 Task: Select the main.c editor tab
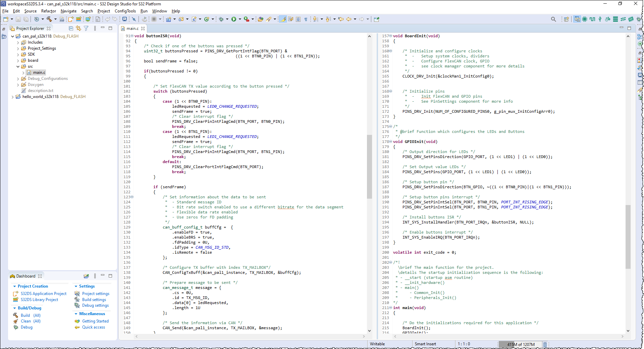133,29
